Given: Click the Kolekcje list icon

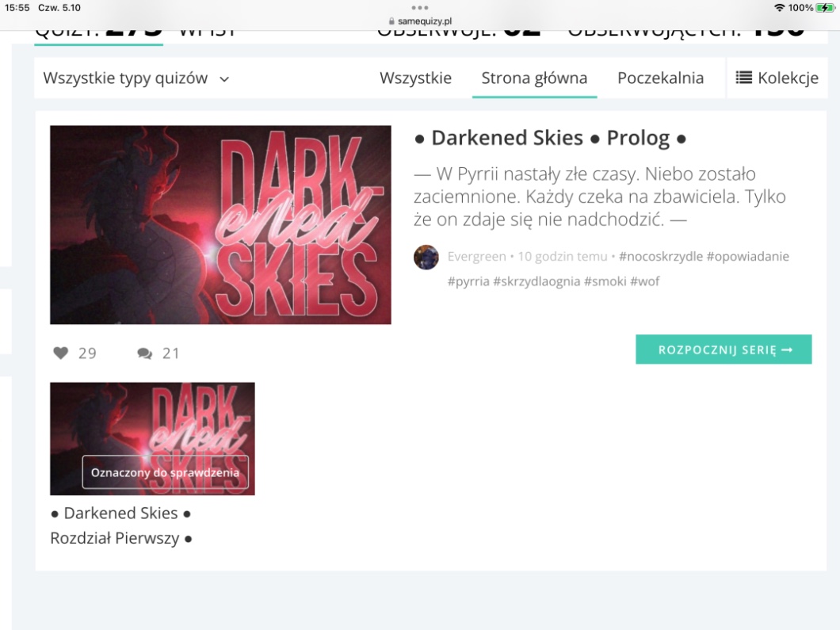Looking at the screenshot, I should tap(743, 78).
